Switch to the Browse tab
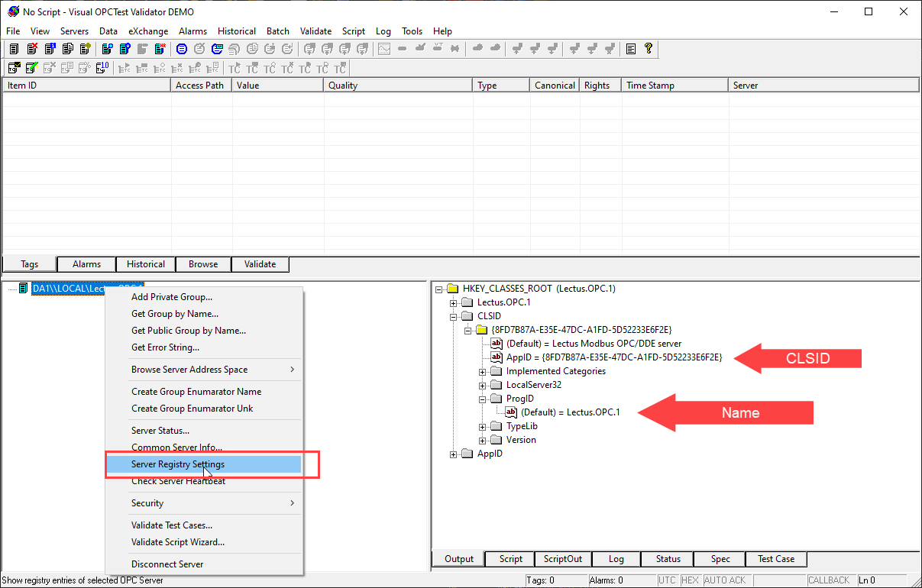This screenshot has width=922, height=588. click(203, 264)
